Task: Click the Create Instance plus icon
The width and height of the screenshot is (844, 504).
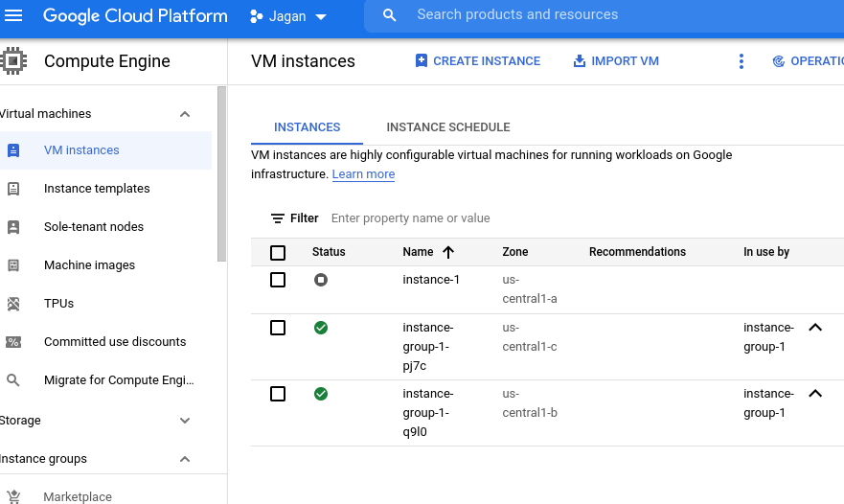Action: pyautogui.click(x=422, y=61)
